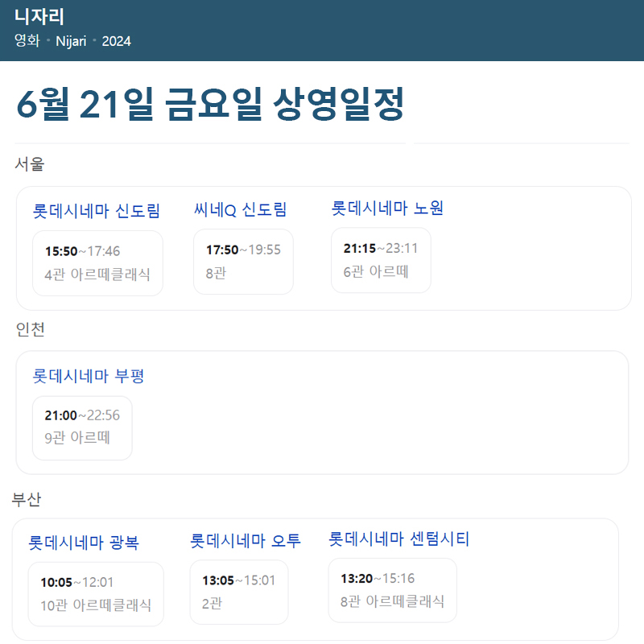
Task: Open the 롯데시네마 광복 theater link
Action: click(84, 543)
